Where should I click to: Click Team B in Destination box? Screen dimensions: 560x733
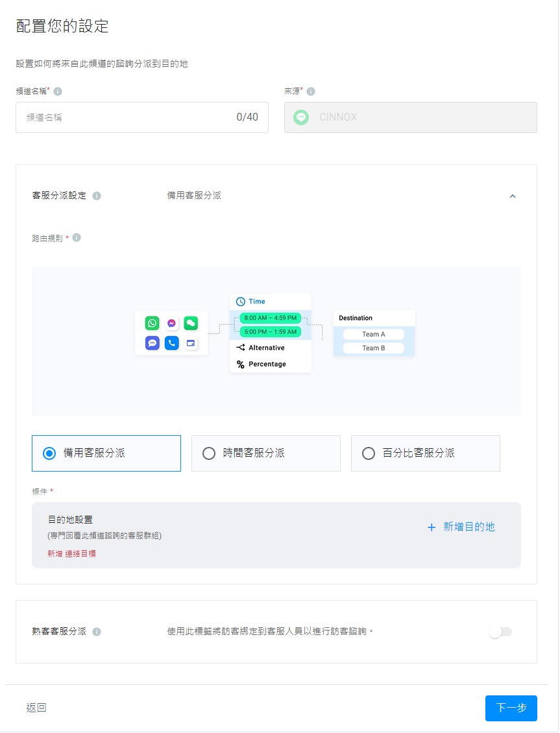[374, 348]
